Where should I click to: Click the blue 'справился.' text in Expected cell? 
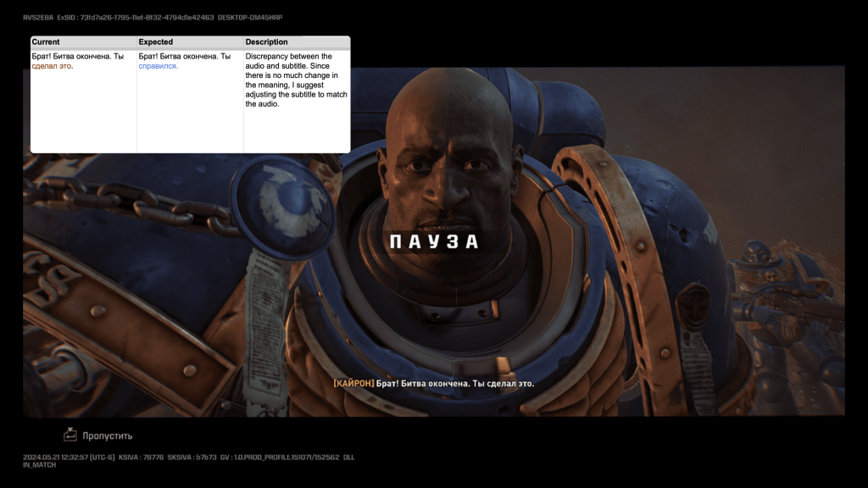[159, 66]
